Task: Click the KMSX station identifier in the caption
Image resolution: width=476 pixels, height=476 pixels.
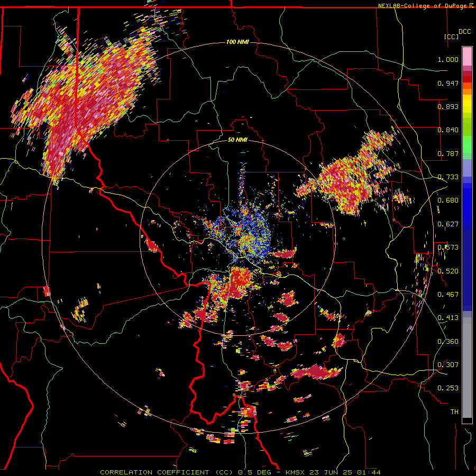Action: (x=296, y=472)
